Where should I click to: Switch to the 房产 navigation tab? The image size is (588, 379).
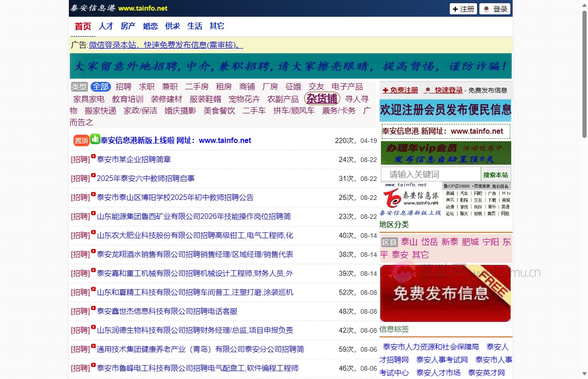[128, 26]
